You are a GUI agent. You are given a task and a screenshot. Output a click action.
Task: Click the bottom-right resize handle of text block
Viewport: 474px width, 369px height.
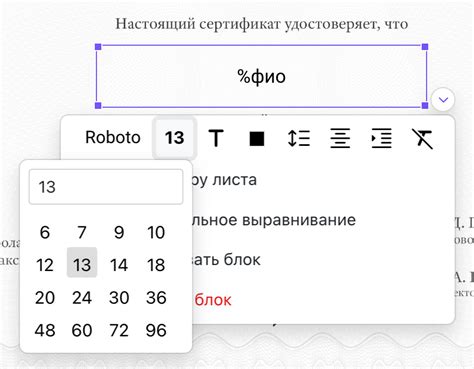[x=425, y=105]
